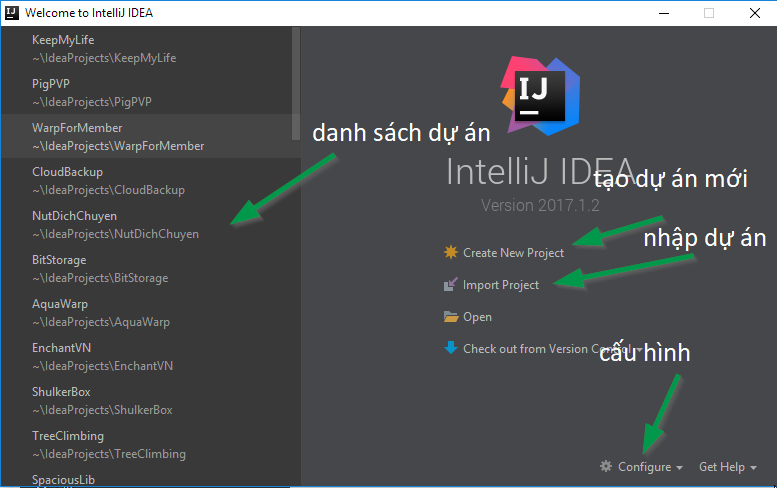
Task: Create New Project
Action: 513,253
